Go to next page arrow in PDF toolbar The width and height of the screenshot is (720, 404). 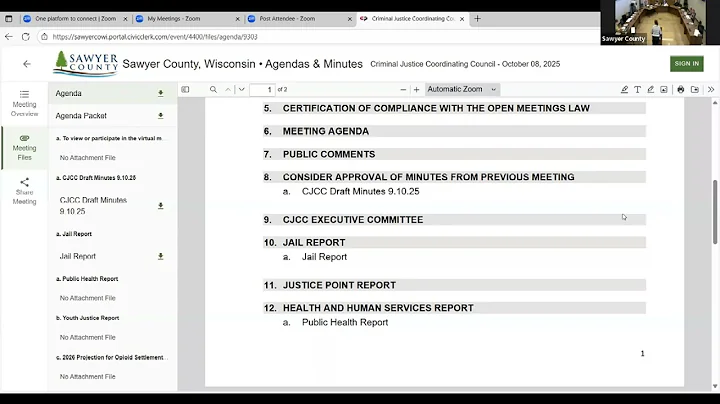[x=242, y=90]
